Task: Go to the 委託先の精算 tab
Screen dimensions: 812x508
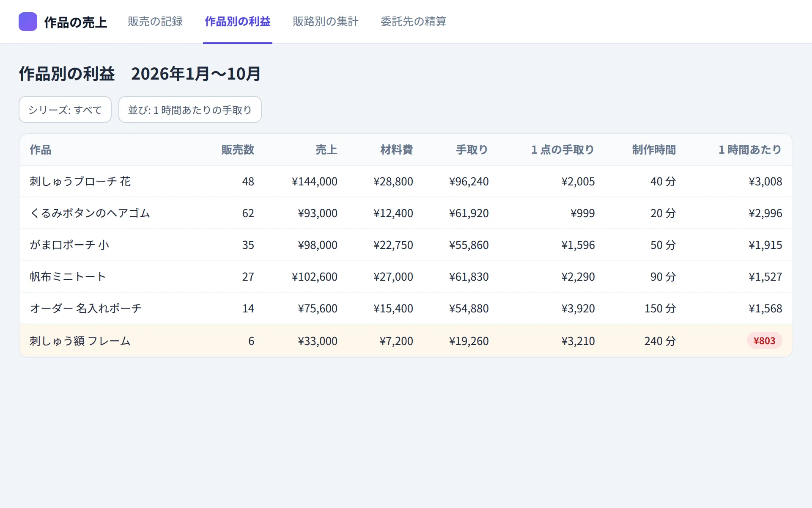Action: [414, 22]
